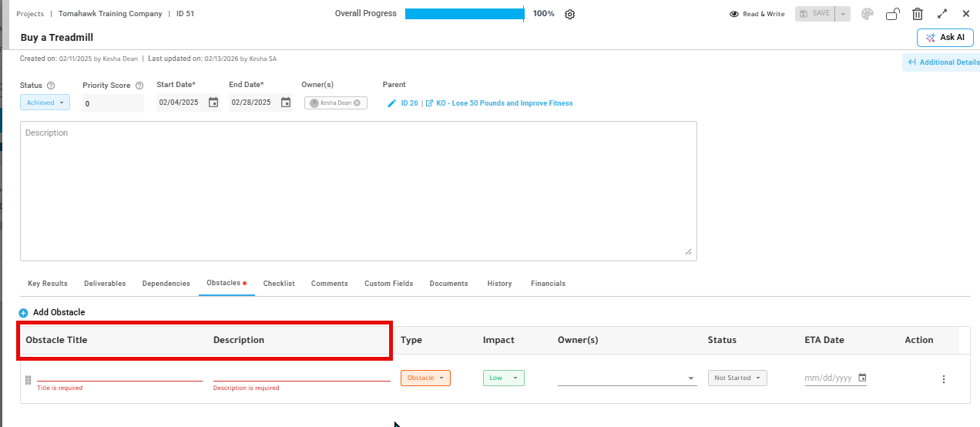Open the Low impact dropdown
Image resolution: width=980 pixels, height=427 pixels.
(504, 378)
